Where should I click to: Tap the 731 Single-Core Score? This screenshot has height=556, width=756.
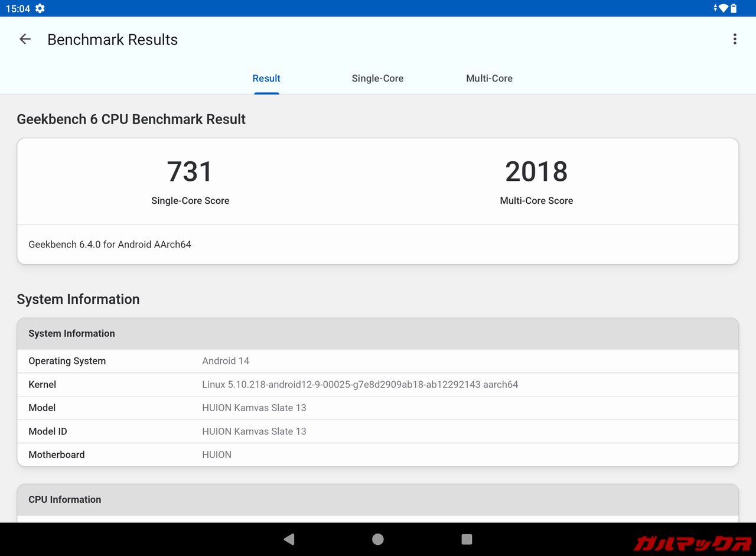[x=190, y=172]
